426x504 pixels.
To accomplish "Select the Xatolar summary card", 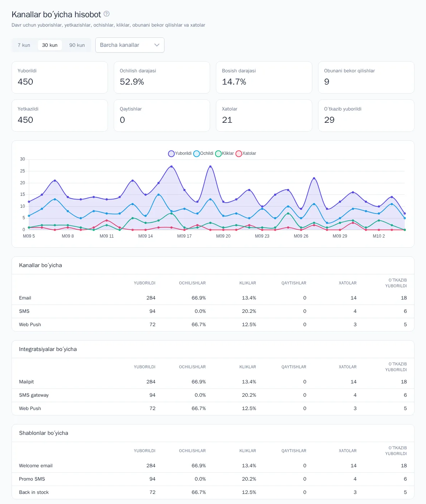I will 264,116.
